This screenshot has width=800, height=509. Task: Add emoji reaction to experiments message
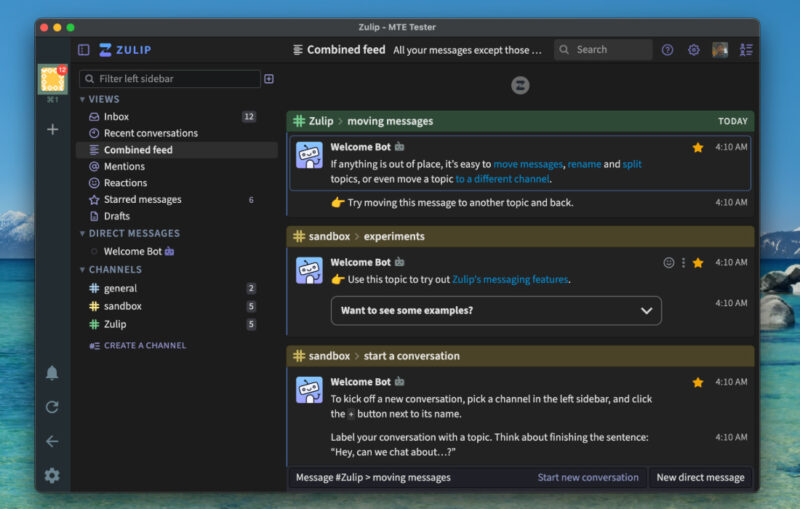coord(668,263)
